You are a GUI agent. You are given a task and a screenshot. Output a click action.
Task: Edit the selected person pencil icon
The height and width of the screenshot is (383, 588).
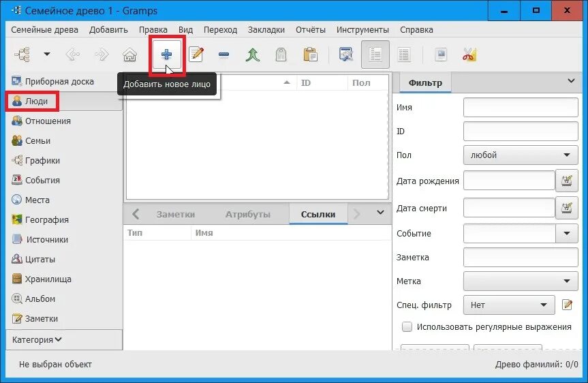[196, 55]
